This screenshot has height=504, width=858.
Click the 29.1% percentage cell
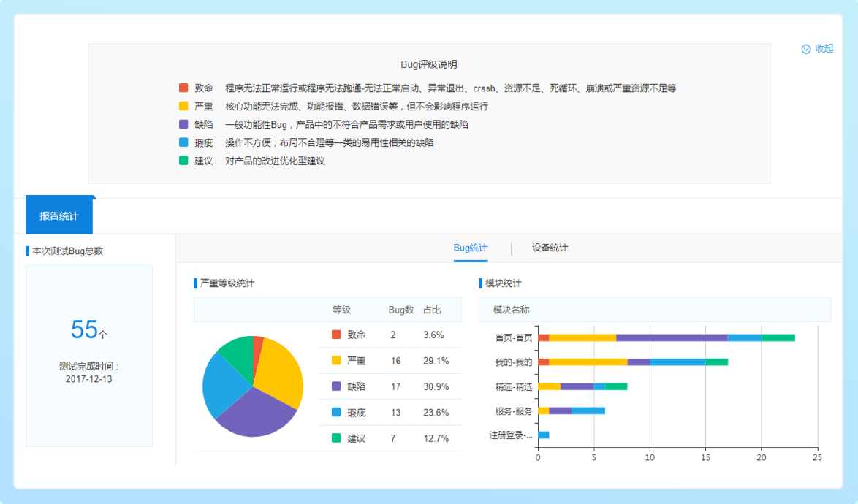[436, 361]
